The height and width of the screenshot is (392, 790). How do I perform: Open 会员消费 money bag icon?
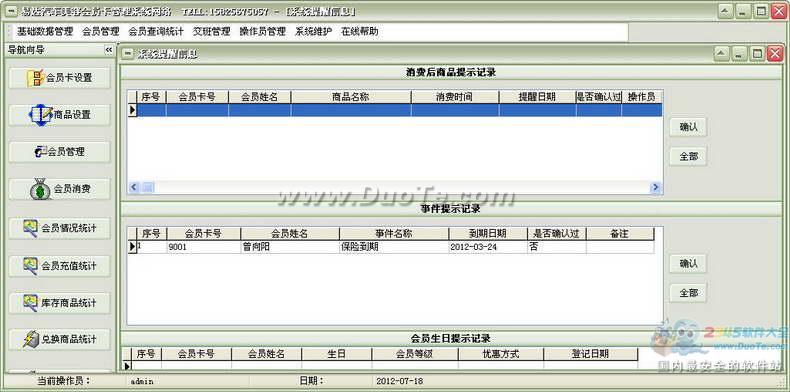pos(59,189)
